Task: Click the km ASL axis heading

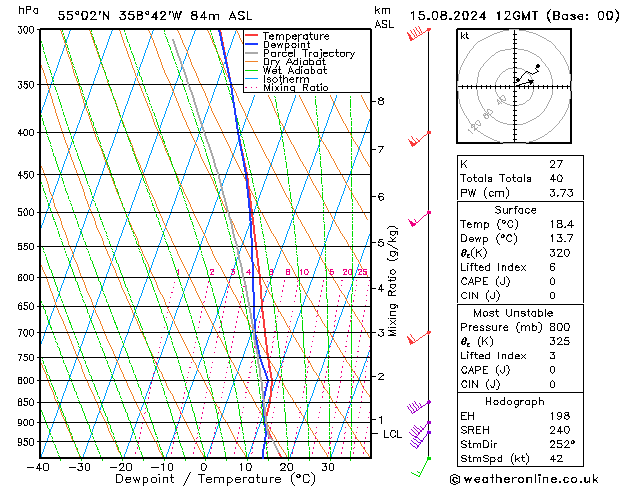Action: coord(384,17)
